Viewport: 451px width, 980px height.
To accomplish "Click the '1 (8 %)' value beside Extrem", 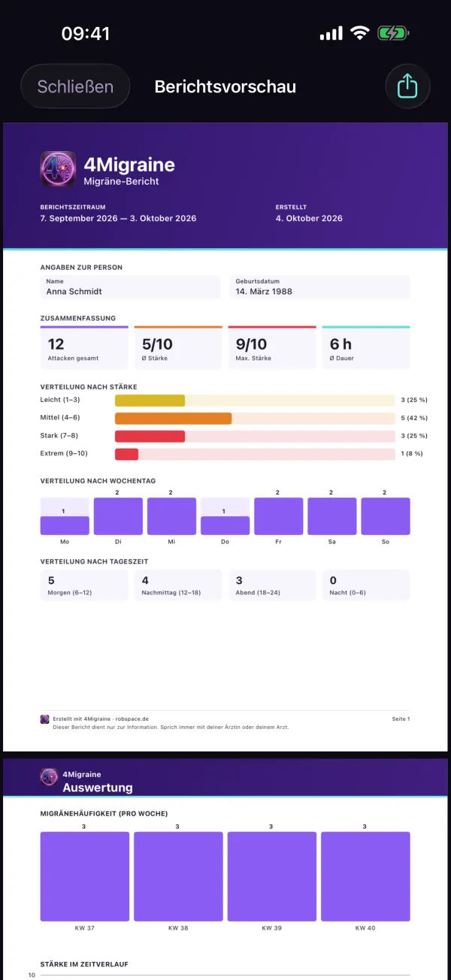I will pos(412,455).
